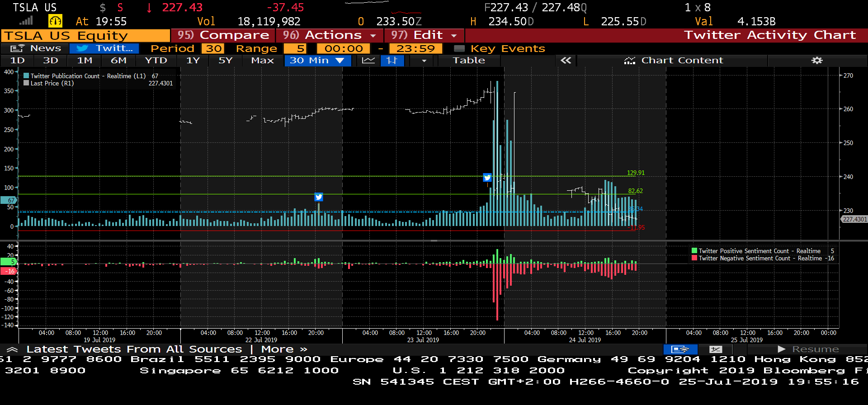Select the 1D time range
868x405 pixels.
(x=18, y=61)
